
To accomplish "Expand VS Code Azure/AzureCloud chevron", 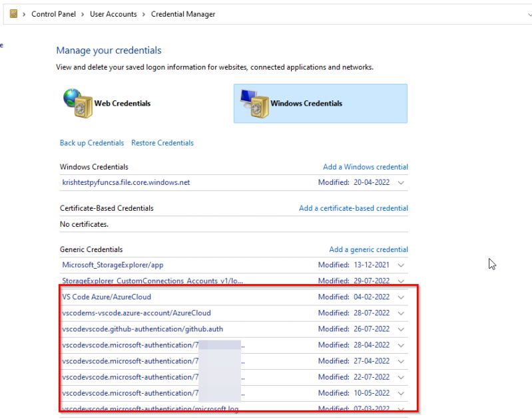I will (x=401, y=297).
